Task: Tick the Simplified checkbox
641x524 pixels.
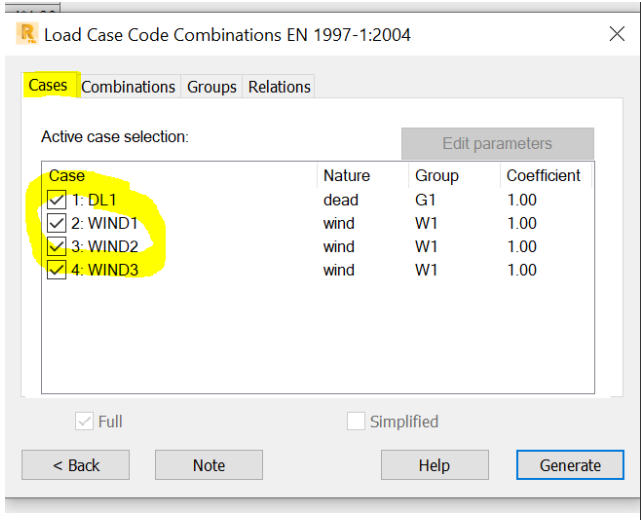Action: coord(356,422)
